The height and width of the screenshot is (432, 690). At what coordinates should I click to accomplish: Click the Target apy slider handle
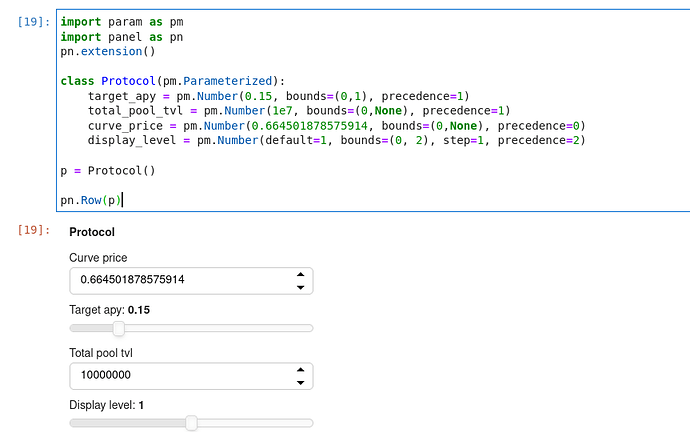coord(118,328)
